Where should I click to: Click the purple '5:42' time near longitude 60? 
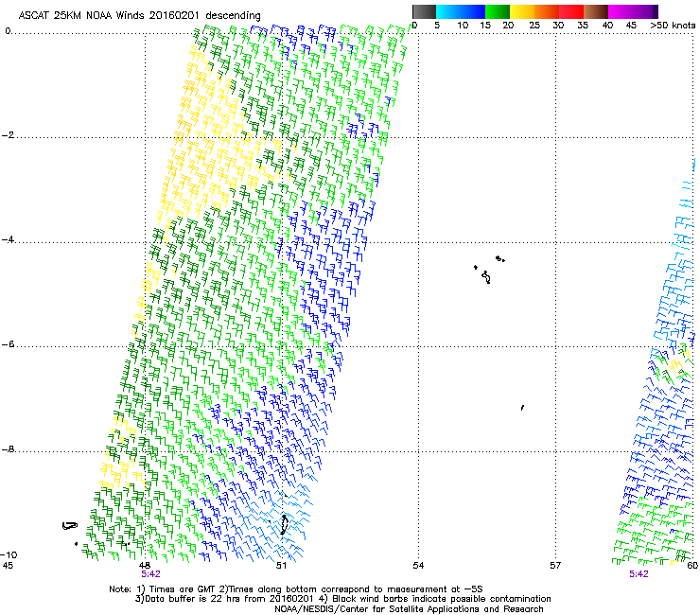coord(639,574)
